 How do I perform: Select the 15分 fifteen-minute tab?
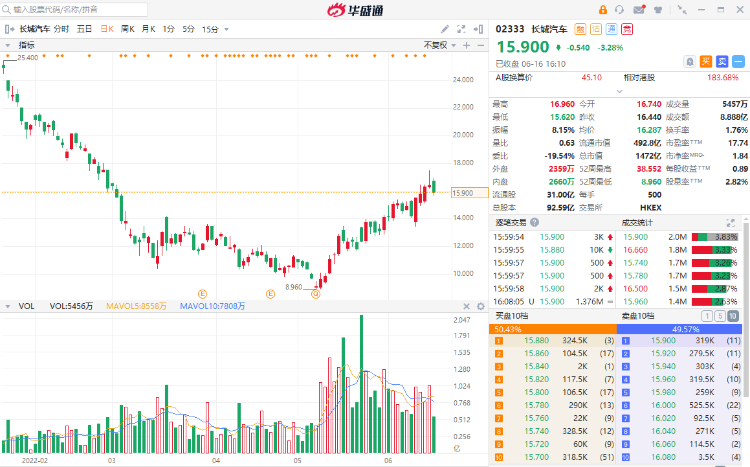[x=210, y=29]
